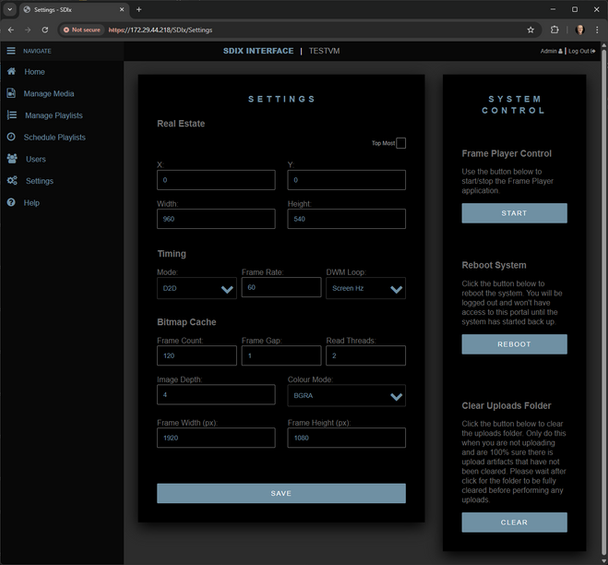The height and width of the screenshot is (565, 608).
Task: Open the DWM Loop Screen Hz dropdown
Action: 366,288
